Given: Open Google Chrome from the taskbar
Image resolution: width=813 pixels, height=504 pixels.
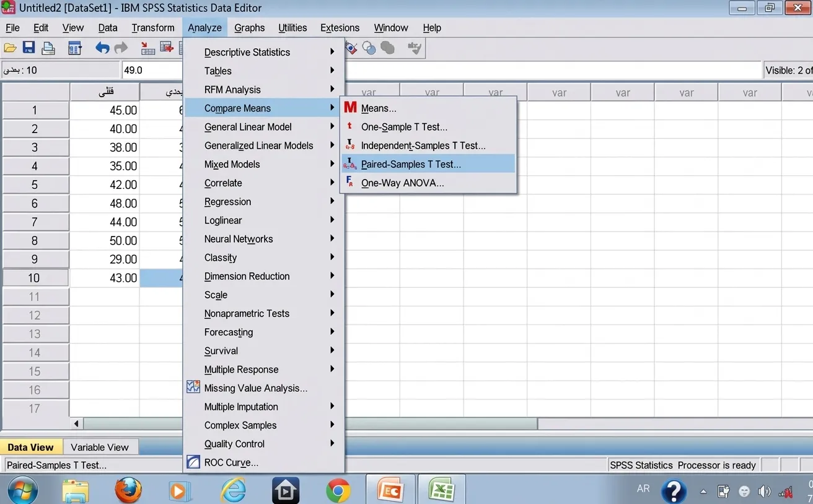Looking at the screenshot, I should [x=338, y=492].
